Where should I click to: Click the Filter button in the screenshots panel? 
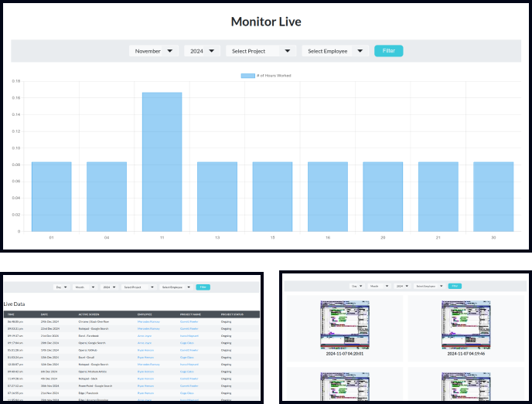pyautogui.click(x=455, y=286)
